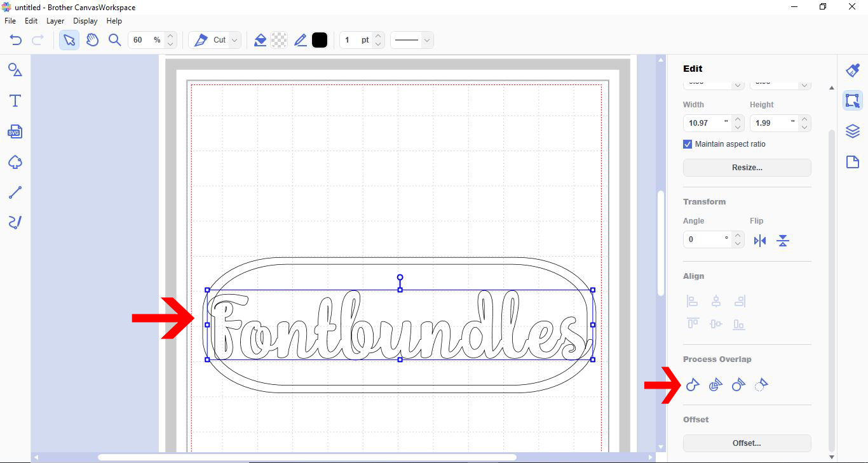
Task: Decrease the Height value
Action: click(x=804, y=127)
